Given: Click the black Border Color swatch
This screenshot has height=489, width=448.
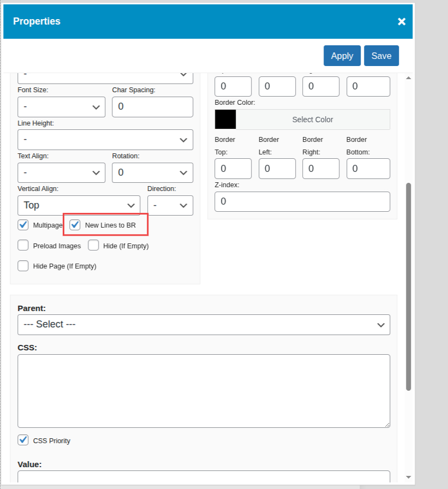Looking at the screenshot, I should click(x=225, y=120).
